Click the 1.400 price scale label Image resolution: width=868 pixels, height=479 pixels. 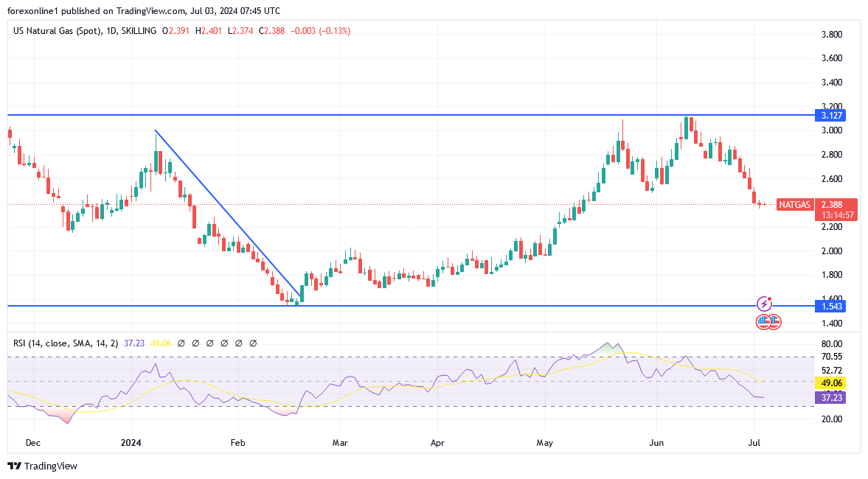coord(832,323)
